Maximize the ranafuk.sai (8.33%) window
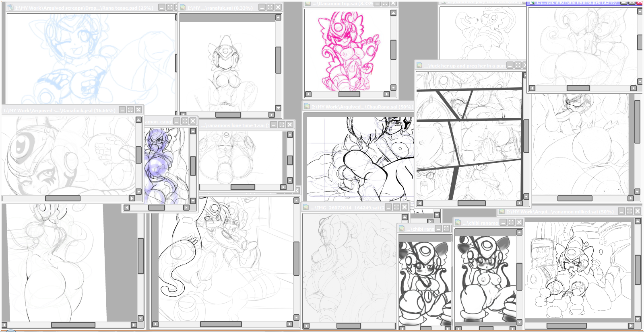This screenshot has width=644, height=332. tap(270, 7)
